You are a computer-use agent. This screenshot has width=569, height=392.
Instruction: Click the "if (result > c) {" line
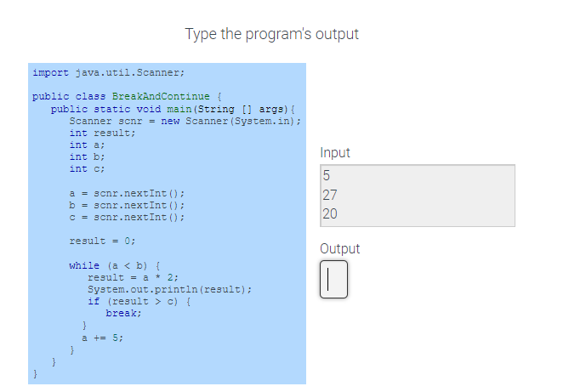[139, 301]
